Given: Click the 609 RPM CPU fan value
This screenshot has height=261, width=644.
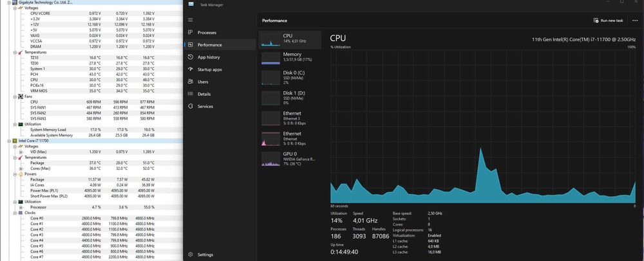Looking at the screenshot, I should point(94,102).
